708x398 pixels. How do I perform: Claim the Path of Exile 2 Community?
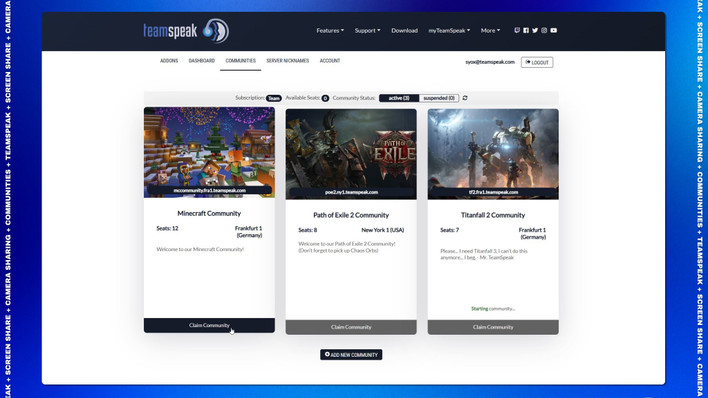(351, 327)
